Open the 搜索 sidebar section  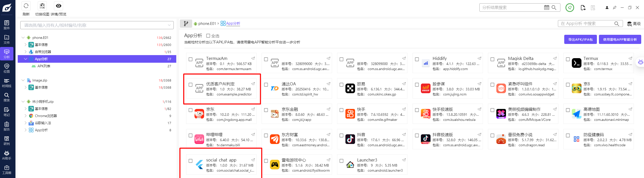(7, 97)
